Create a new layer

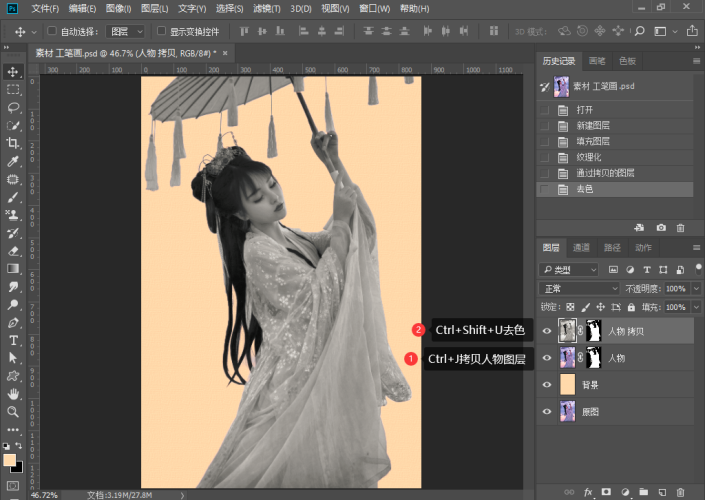tap(662, 492)
